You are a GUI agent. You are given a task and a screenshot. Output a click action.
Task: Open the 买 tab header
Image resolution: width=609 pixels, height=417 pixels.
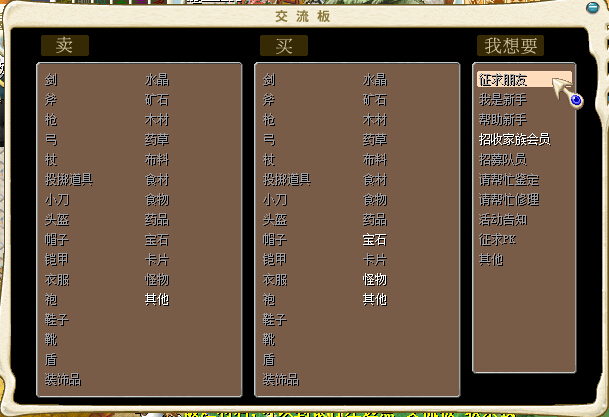(283, 45)
